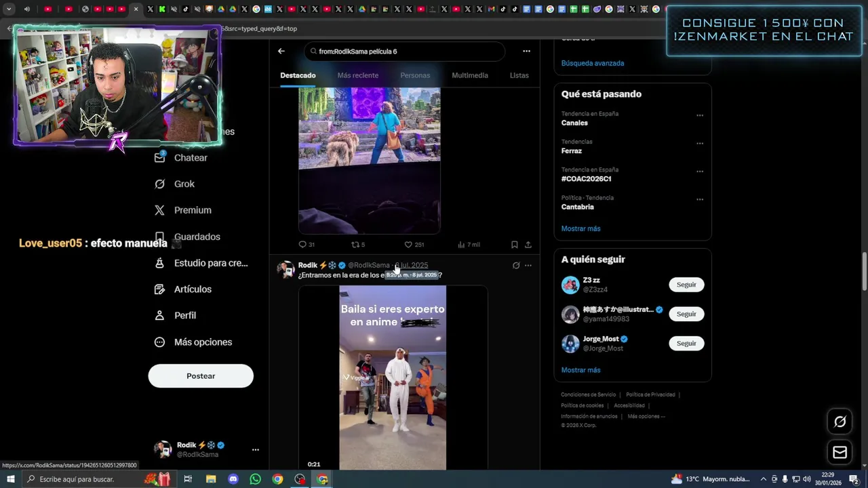
Task: Open the #COAC2026C1 trending topic
Action: pos(586,179)
